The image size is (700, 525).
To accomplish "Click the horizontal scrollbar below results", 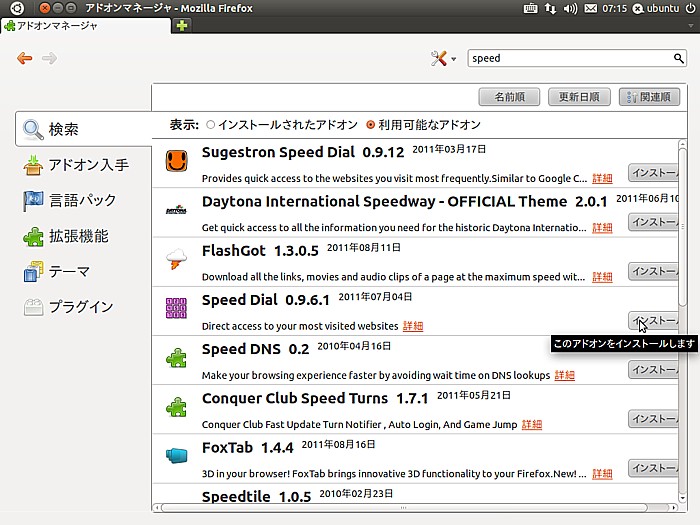I will (404, 508).
